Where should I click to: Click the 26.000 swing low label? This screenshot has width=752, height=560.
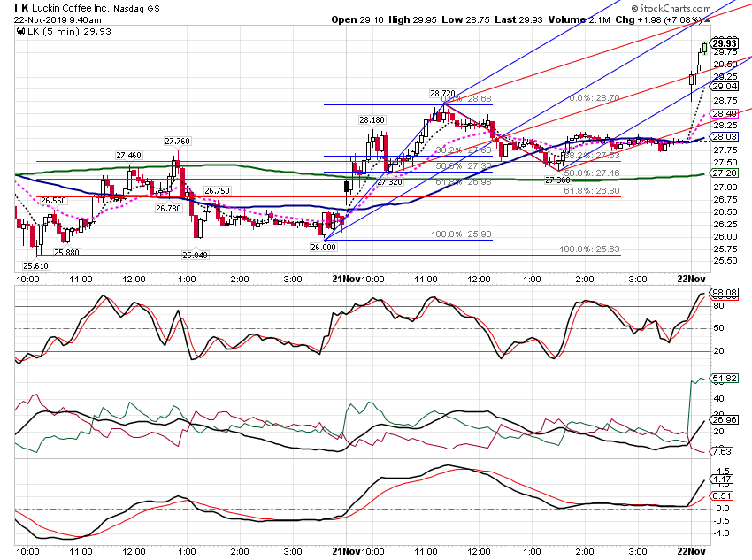click(323, 248)
